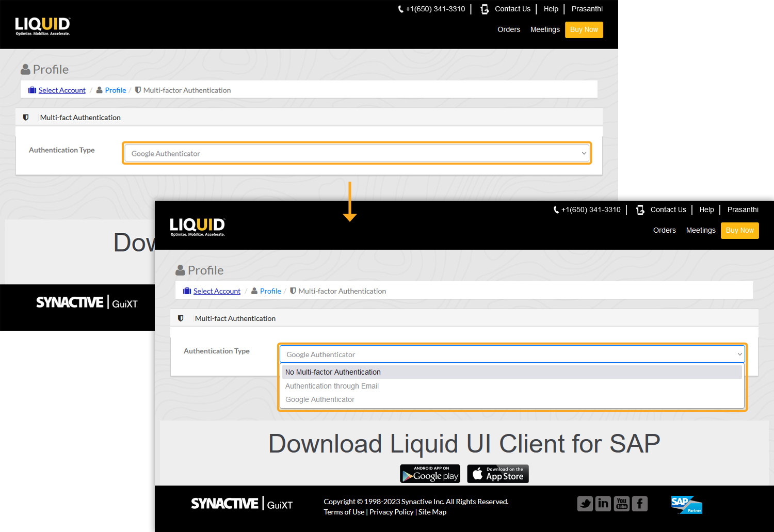This screenshot has height=532, width=774.
Task: Open the LinkedIn social icon in footer
Action: [603, 504]
